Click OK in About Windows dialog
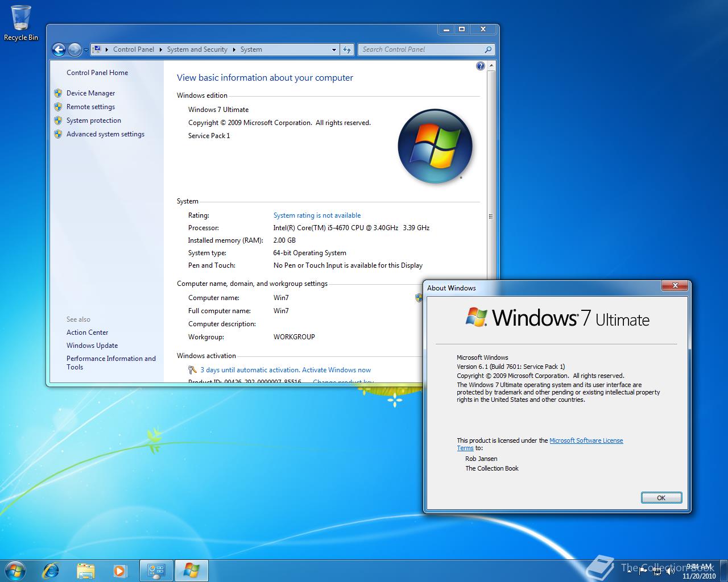 661,498
